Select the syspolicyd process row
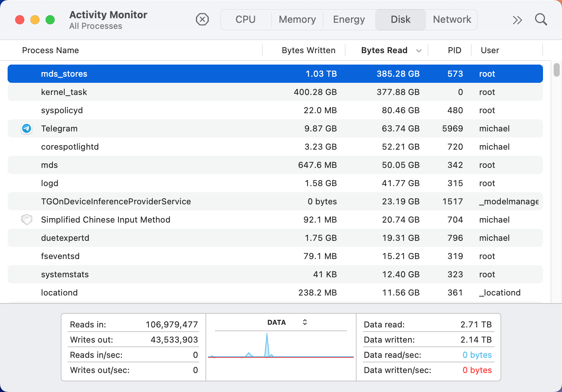The width and height of the screenshot is (562, 392). [x=275, y=110]
